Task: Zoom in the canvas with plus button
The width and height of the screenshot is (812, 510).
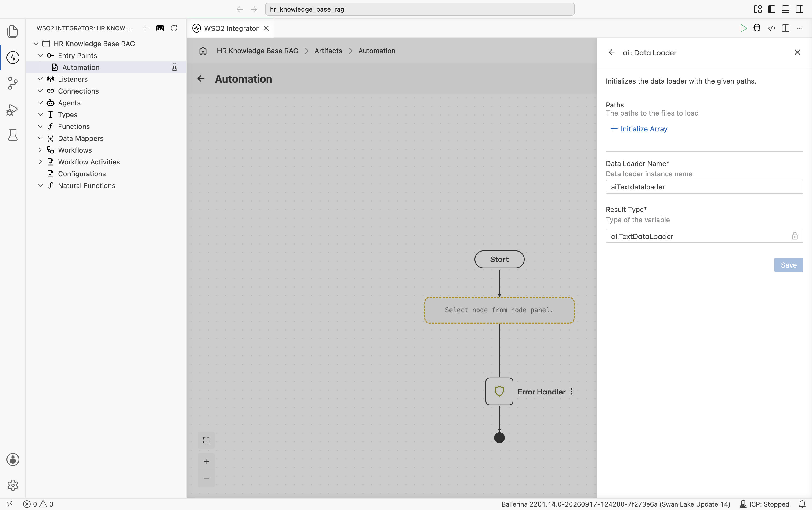Action: [206, 461]
